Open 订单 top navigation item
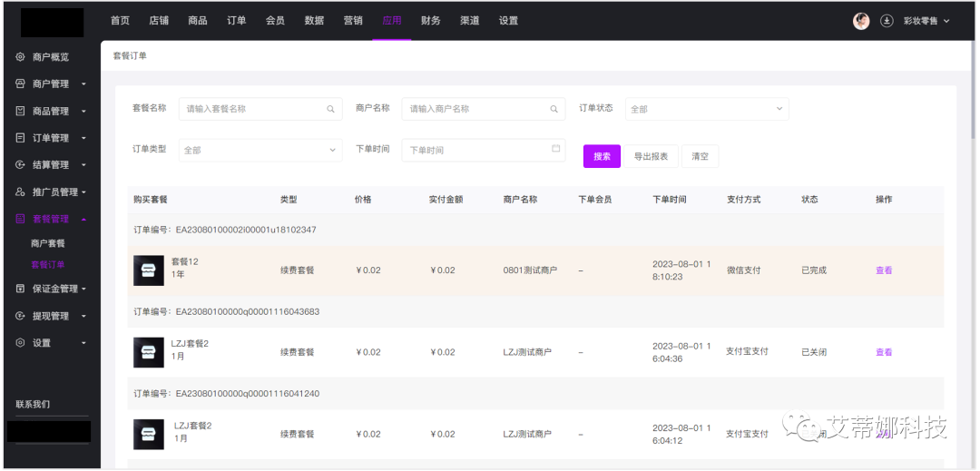This screenshot has height=471, width=980. [236, 21]
